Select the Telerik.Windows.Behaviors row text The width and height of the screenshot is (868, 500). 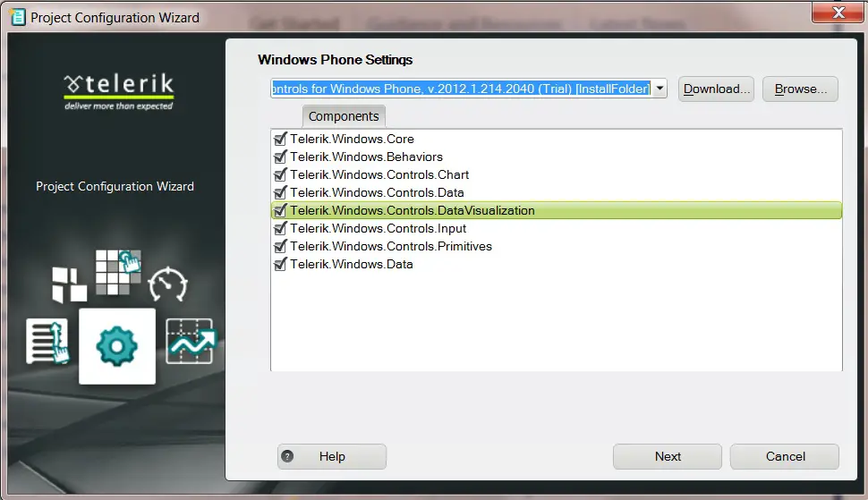pos(367,157)
